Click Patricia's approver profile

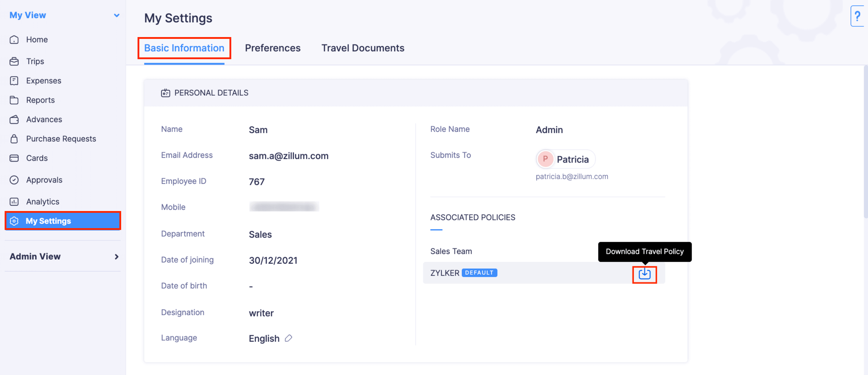point(565,159)
